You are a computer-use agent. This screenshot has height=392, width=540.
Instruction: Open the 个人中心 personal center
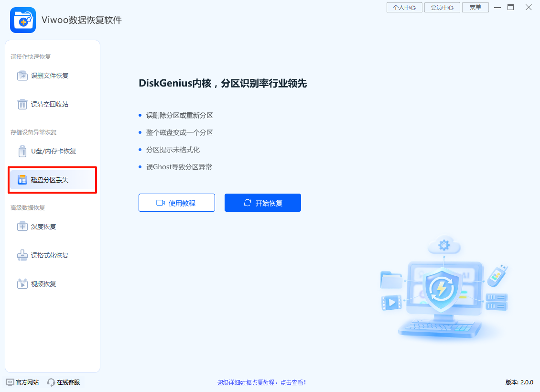(x=404, y=7)
